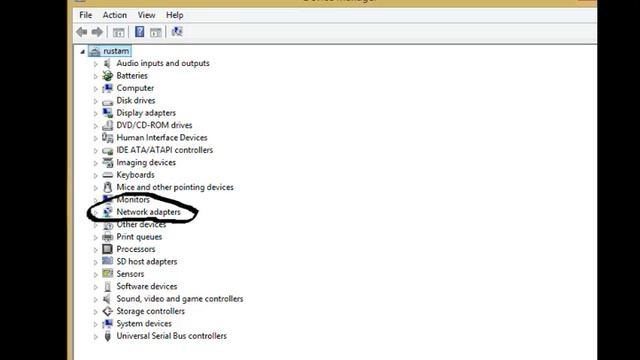Select the Sensors label
The height and width of the screenshot is (360, 640).
pyautogui.click(x=130, y=274)
